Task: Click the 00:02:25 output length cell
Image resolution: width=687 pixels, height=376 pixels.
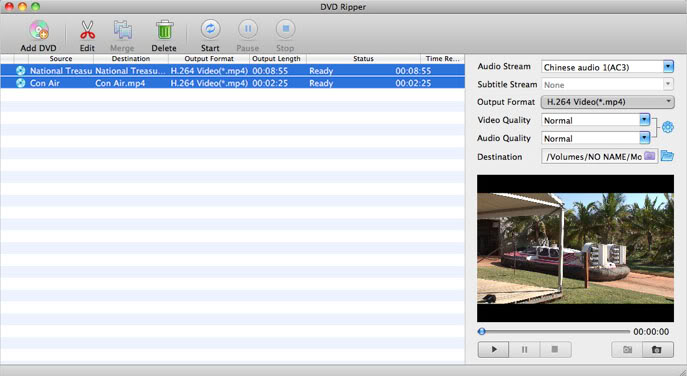Action: 270,83
